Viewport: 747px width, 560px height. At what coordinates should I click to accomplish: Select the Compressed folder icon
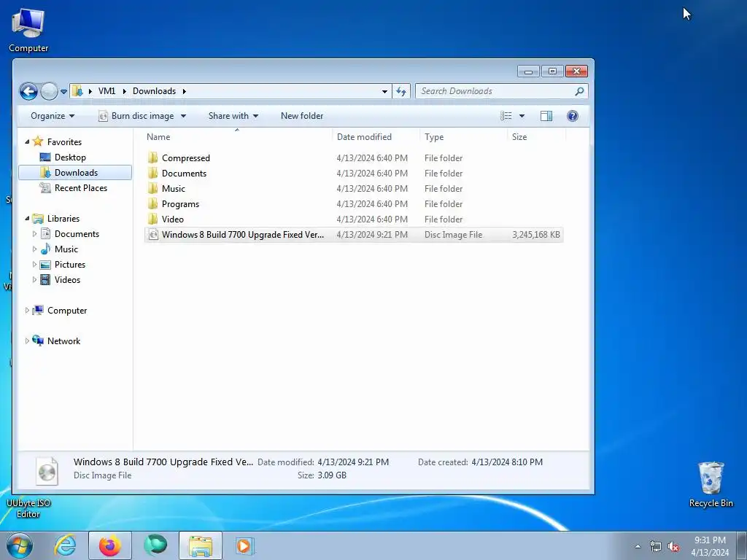coord(152,157)
